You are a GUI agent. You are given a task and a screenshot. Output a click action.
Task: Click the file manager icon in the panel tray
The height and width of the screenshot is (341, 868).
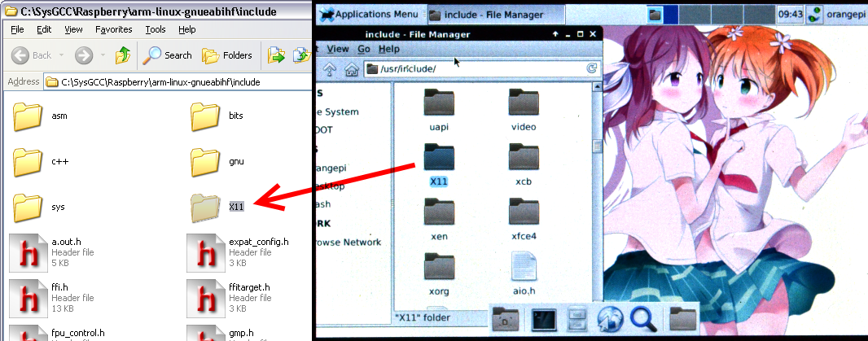point(655,15)
